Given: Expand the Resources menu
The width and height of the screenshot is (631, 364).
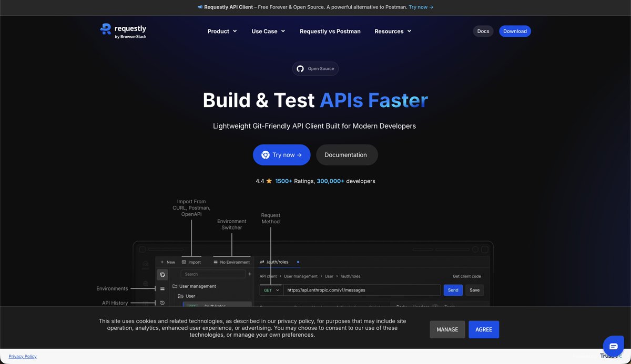Looking at the screenshot, I should 393,31.
